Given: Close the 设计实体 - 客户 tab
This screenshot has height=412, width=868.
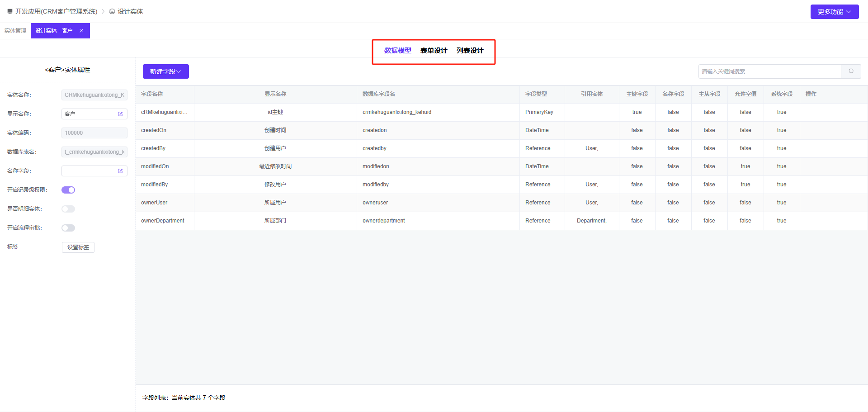Looking at the screenshot, I should (81, 31).
